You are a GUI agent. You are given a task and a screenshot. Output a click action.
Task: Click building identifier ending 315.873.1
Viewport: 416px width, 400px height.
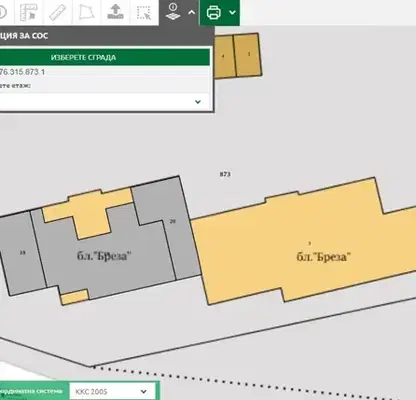[x=22, y=72]
